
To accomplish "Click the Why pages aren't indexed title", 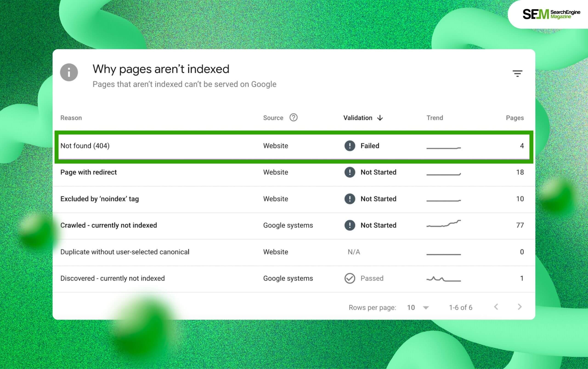I will click(x=161, y=69).
